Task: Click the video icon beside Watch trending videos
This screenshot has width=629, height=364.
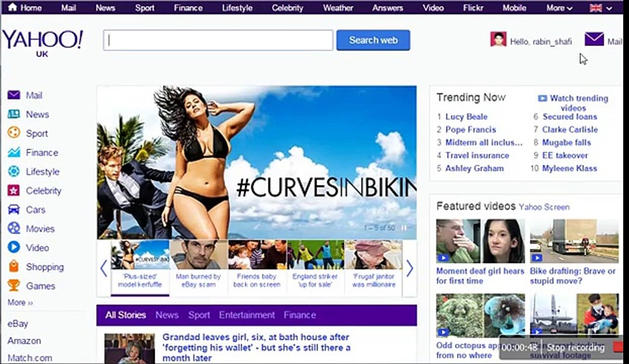Action: [543, 99]
